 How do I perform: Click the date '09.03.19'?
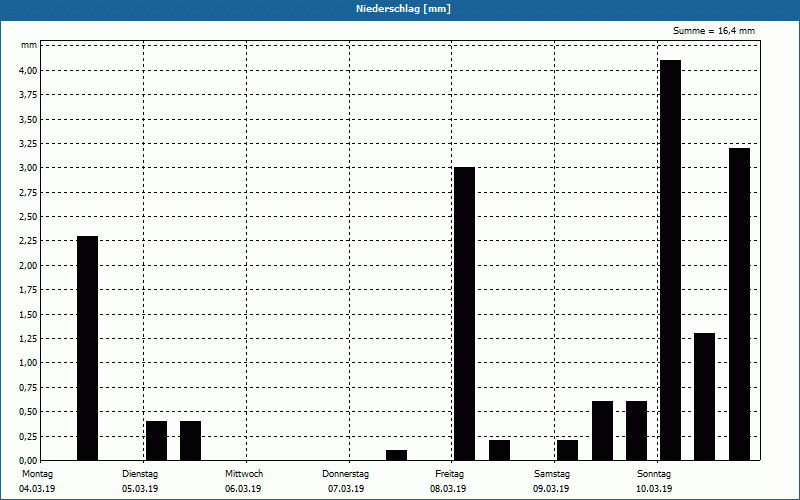click(x=551, y=489)
